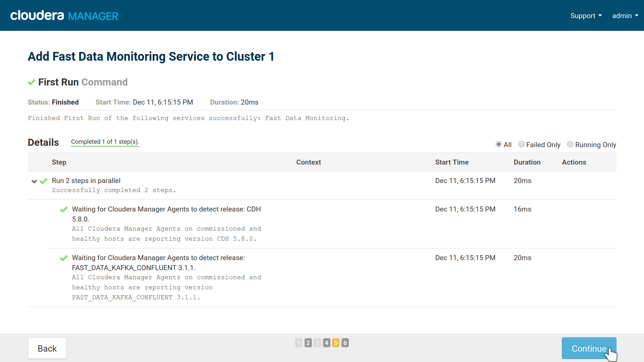This screenshot has height=362, width=644.
Task: Open the admin user dropdown
Action: coord(625,16)
